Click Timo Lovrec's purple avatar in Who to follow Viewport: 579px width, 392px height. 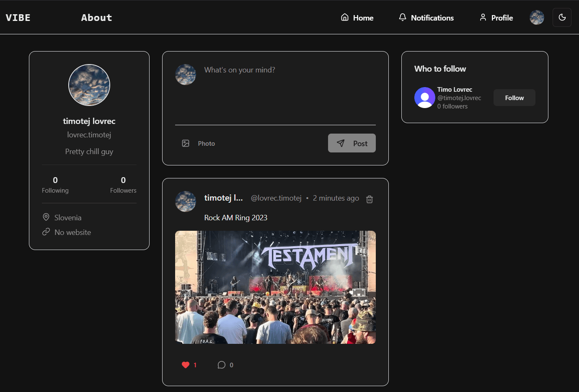pos(424,97)
